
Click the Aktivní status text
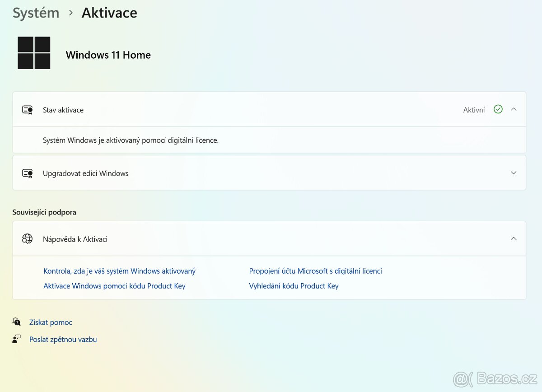point(474,110)
